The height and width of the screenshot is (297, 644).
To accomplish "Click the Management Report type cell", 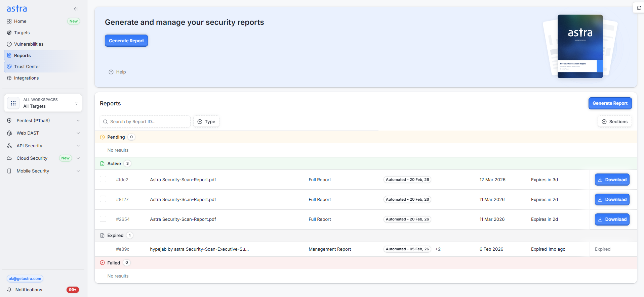I will click(330, 249).
